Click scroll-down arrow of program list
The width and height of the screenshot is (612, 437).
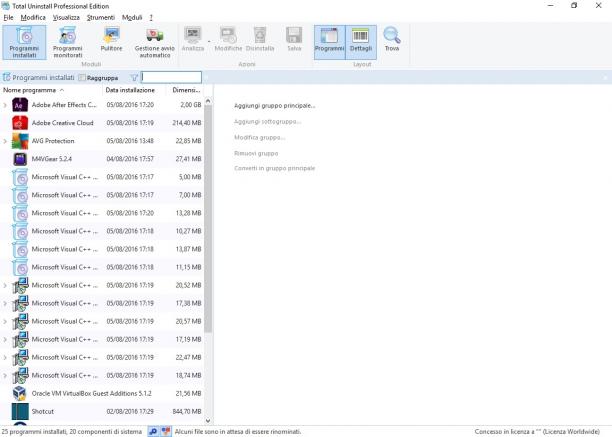[208, 421]
